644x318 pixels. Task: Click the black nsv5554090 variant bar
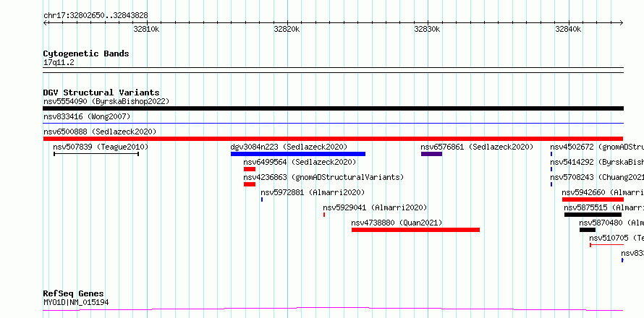click(333, 108)
